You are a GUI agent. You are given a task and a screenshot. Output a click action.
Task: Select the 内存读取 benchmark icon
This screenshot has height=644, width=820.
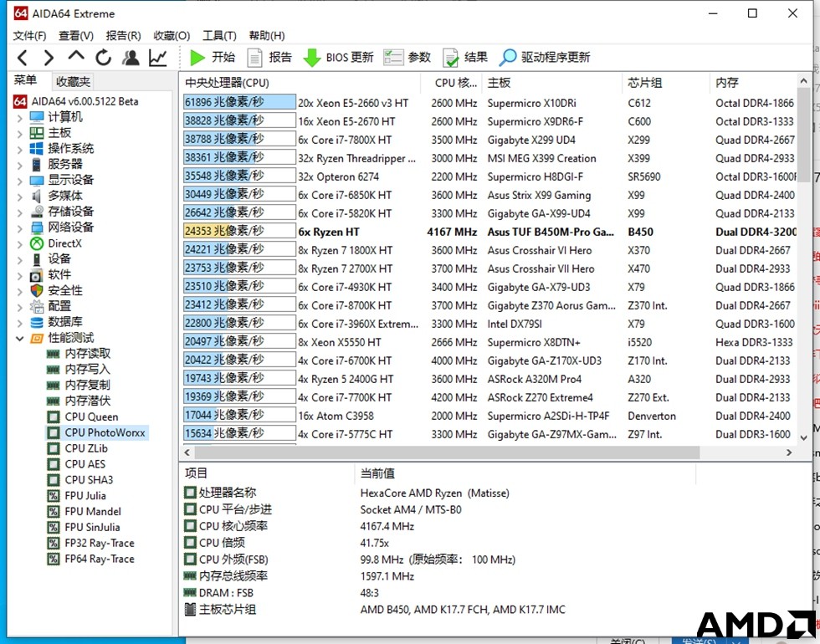click(53, 354)
